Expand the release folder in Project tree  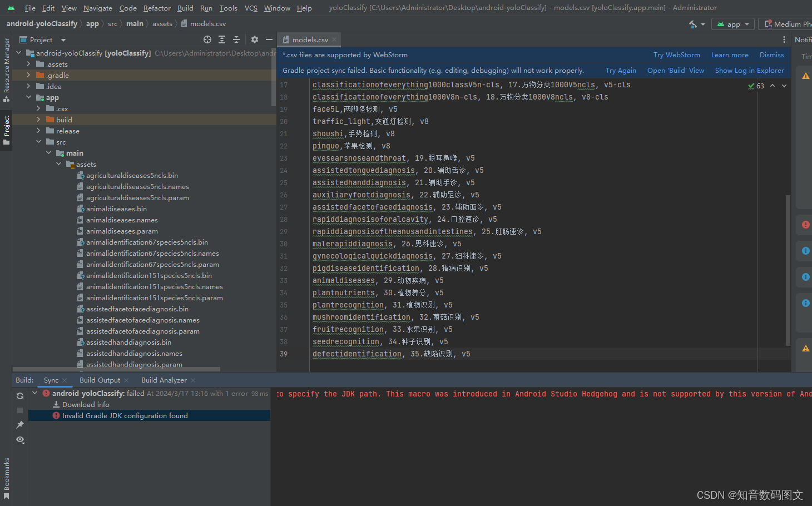tap(39, 131)
